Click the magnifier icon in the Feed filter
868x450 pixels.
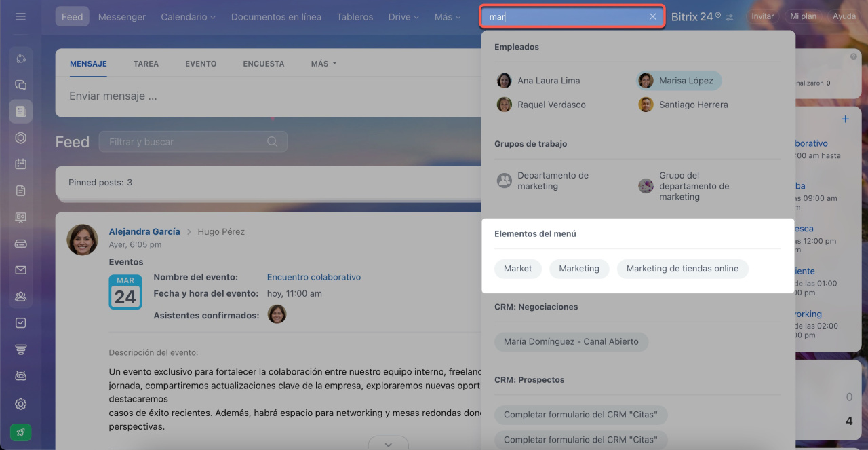point(273,142)
